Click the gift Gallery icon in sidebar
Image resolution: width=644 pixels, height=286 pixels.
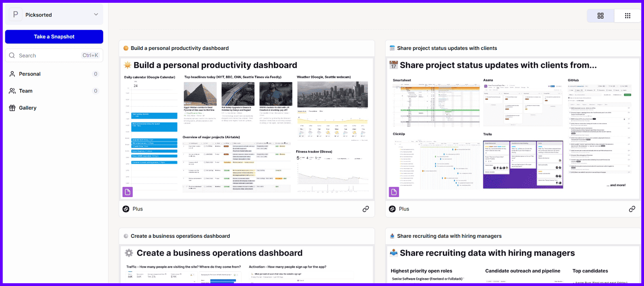click(x=12, y=108)
